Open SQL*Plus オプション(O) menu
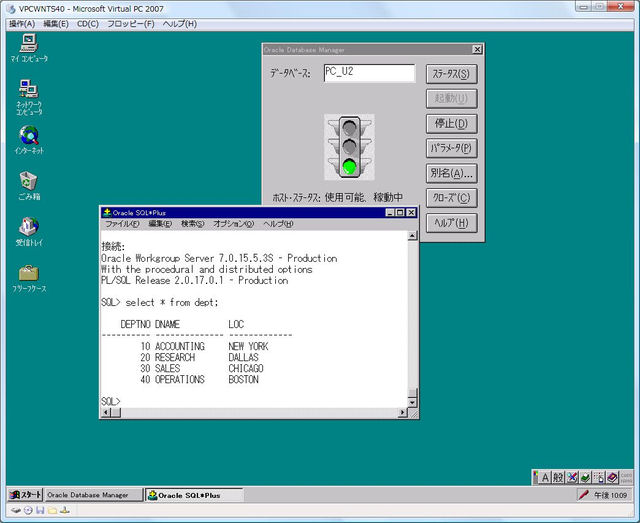The image size is (640, 523). click(233, 224)
